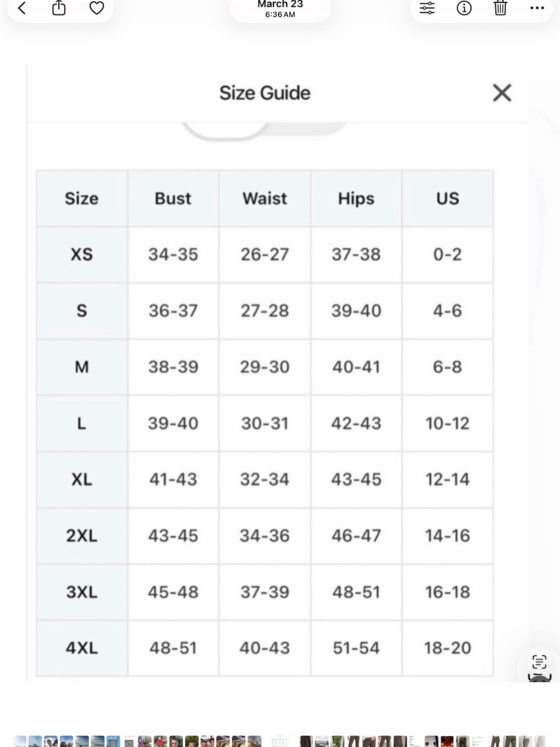Select the XL size row label
The image size is (560, 747).
[82, 479]
